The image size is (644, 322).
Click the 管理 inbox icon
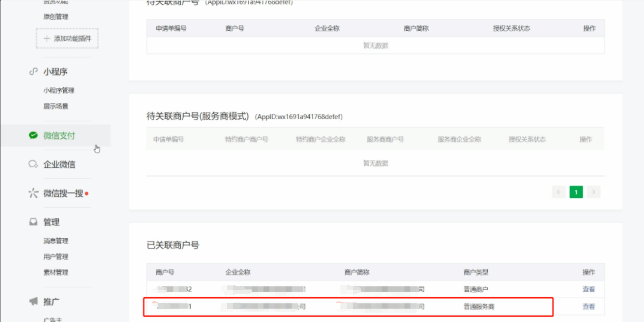pos(33,222)
